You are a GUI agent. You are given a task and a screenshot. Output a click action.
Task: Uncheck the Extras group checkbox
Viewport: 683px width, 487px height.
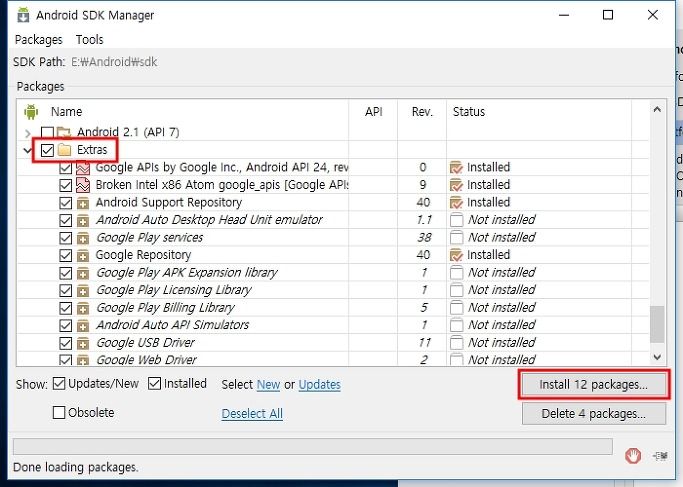(x=47, y=150)
